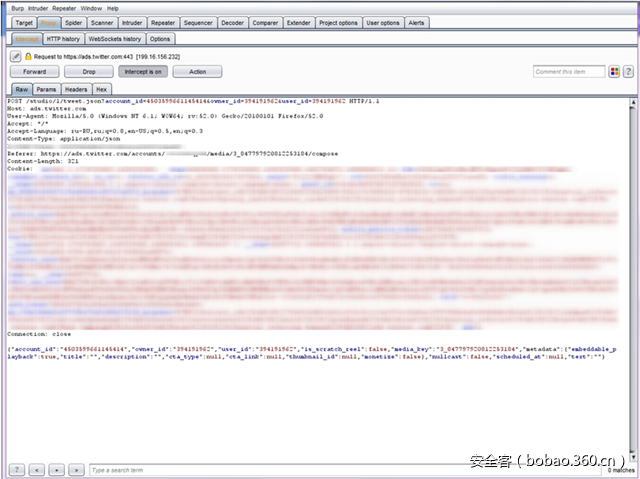Go to previous search match
Screen dimensions: 640x479
[36, 469]
